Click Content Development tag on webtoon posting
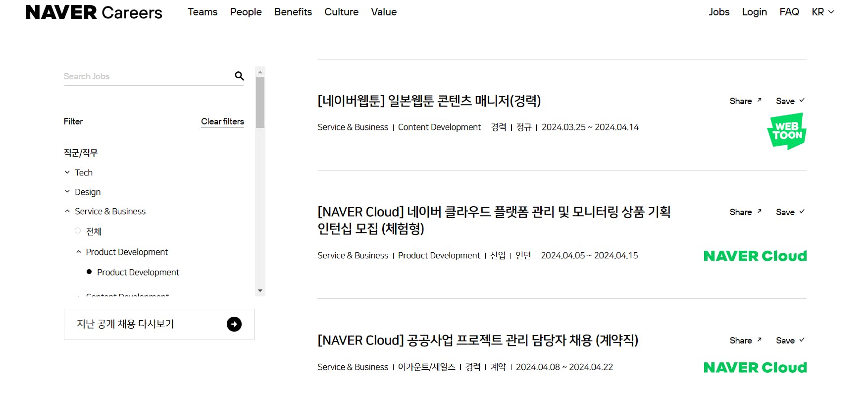 pos(439,127)
